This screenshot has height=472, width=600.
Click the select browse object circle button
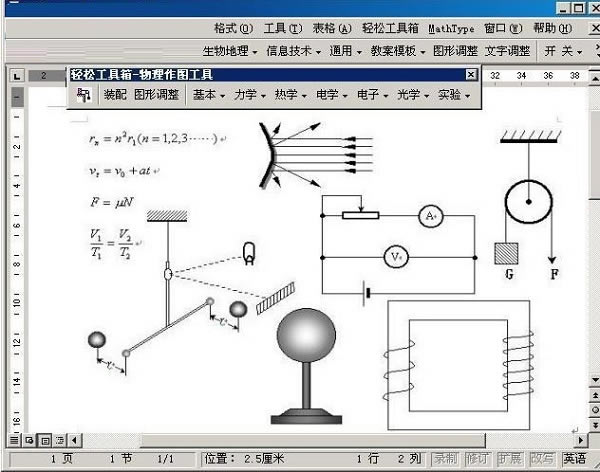tap(595, 410)
